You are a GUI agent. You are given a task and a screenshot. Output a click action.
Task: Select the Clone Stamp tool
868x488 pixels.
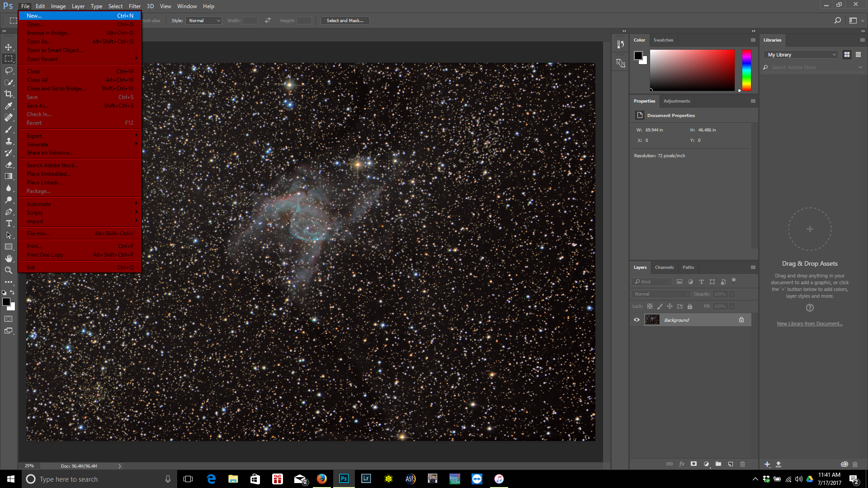(x=9, y=141)
